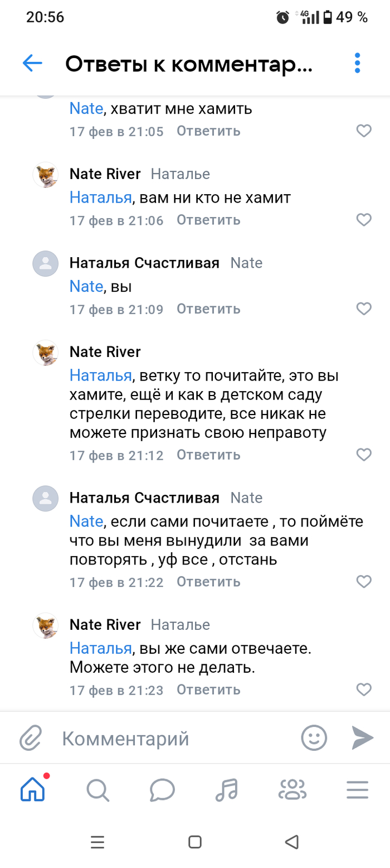Tap Nate River fox avatar at 21:12
This screenshot has width=390, height=868.
(46, 353)
